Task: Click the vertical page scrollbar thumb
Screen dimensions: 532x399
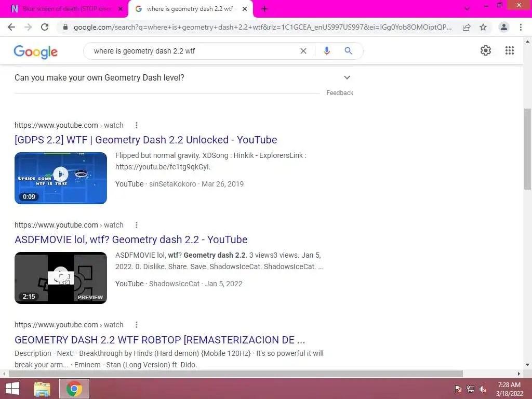Action: click(527, 149)
